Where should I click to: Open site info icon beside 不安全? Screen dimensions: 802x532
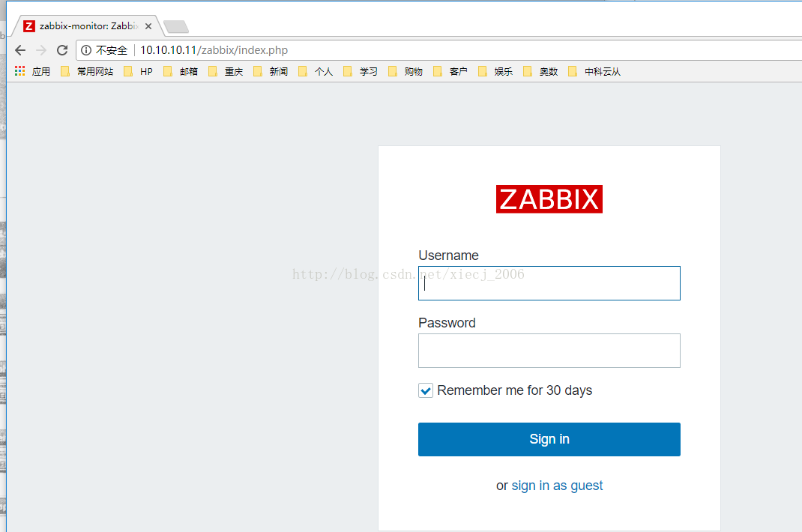click(86, 50)
